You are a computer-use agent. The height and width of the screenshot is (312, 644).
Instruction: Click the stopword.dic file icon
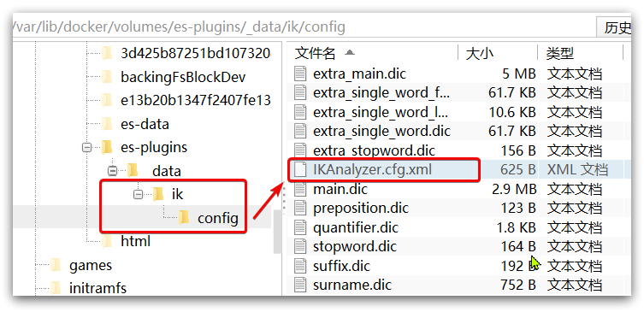click(301, 246)
